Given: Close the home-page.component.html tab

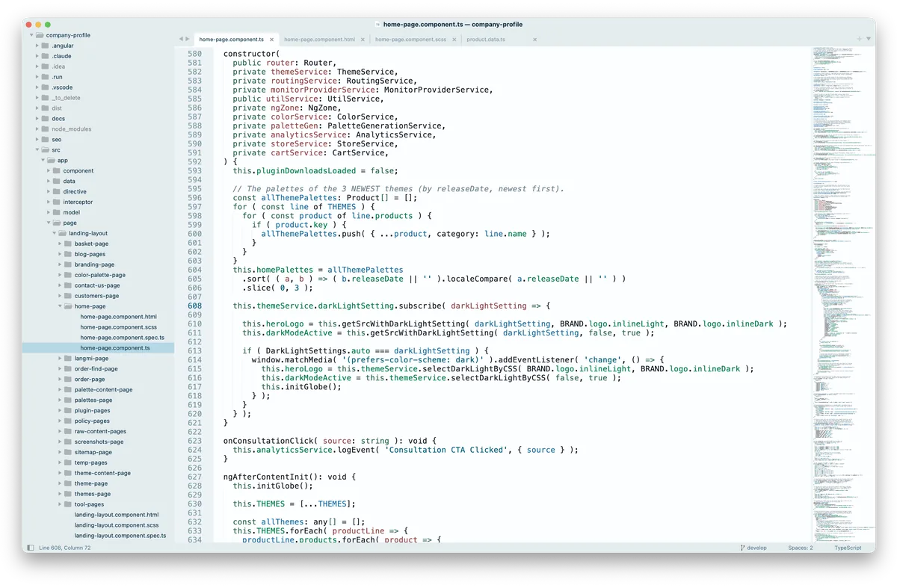Looking at the screenshot, I should [363, 40].
